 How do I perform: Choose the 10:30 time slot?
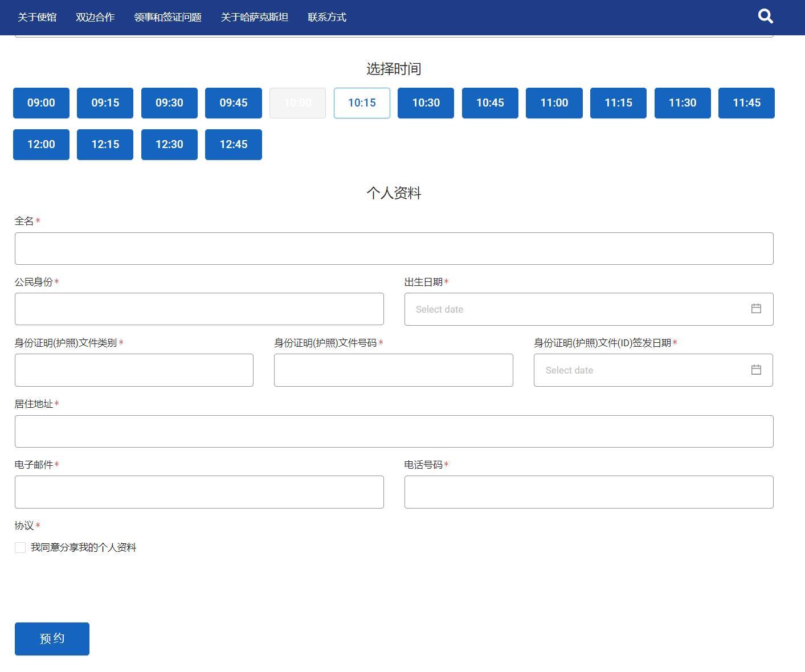[426, 103]
